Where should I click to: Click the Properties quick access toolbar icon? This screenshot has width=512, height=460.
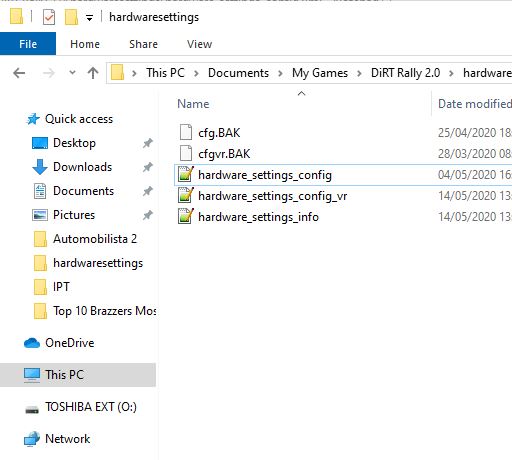pos(49,17)
